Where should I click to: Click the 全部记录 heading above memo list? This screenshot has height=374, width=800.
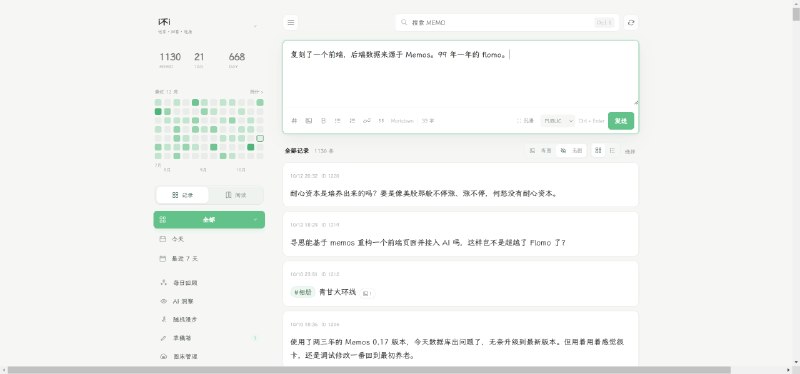296,151
